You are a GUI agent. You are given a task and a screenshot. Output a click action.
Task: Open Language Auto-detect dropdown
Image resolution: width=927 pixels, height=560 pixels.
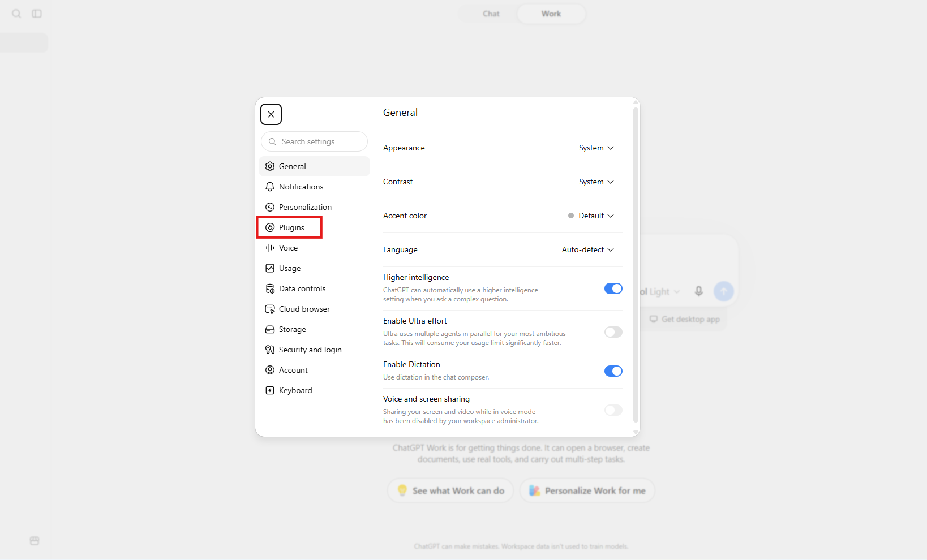pyautogui.click(x=587, y=250)
